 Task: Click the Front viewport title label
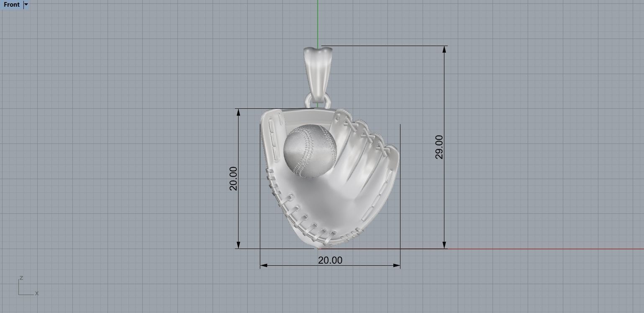click(11, 5)
